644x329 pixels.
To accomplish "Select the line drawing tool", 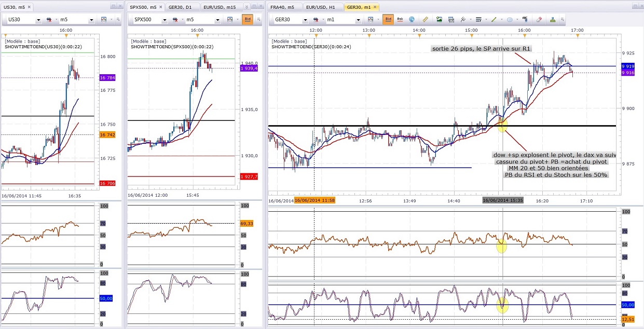I will point(494,20).
